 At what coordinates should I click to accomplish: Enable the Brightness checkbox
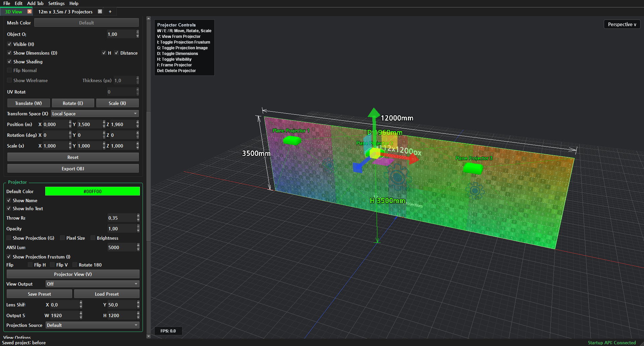[93, 238]
